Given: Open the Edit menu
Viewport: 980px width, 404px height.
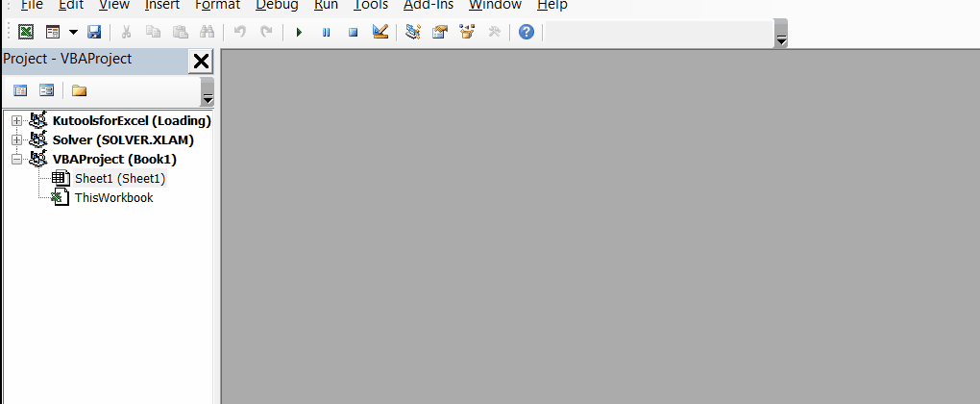Looking at the screenshot, I should tap(71, 5).
